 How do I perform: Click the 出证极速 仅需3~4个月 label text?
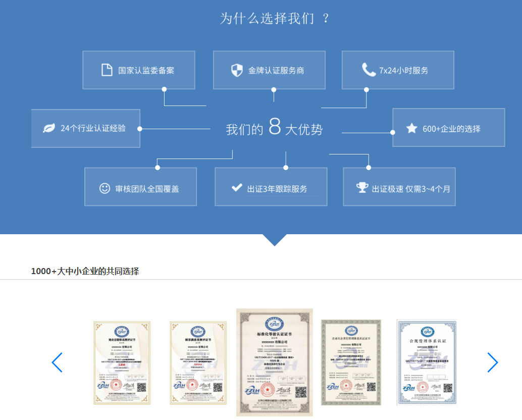click(411, 189)
